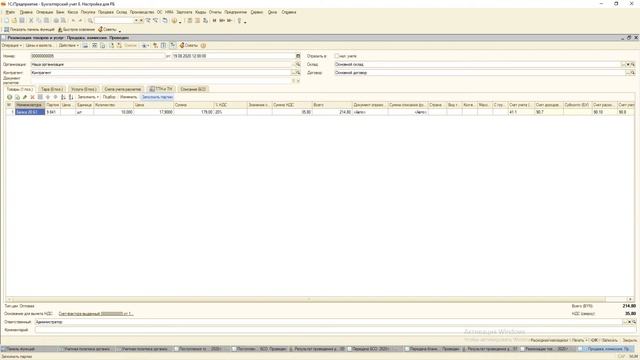
Task: Click the search binoculars icon in main toolbar
Action: (x=90, y=20)
